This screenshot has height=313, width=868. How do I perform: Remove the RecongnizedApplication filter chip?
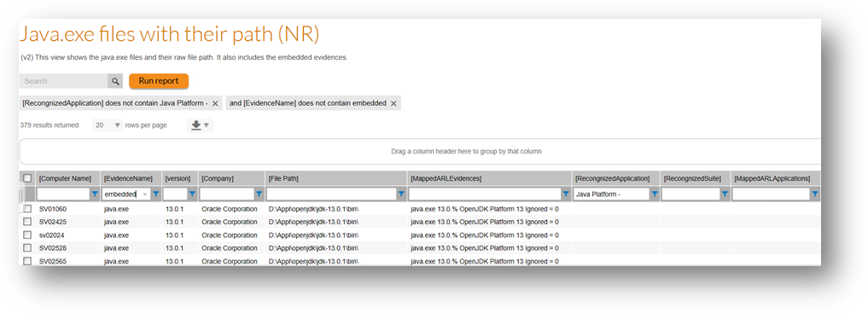215,103
